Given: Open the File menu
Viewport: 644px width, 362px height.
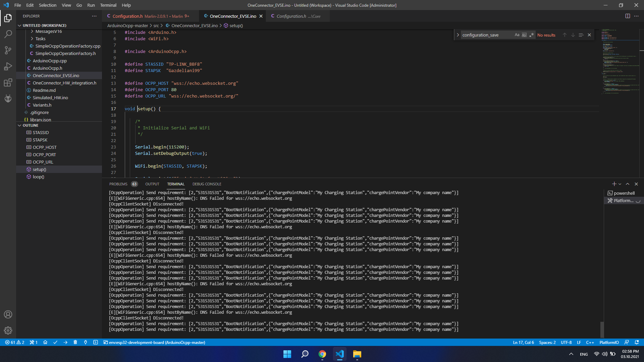Looking at the screenshot, I should tap(18, 5).
